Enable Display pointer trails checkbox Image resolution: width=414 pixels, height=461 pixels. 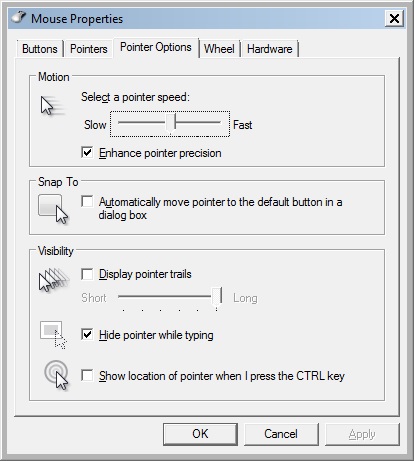tap(87, 274)
